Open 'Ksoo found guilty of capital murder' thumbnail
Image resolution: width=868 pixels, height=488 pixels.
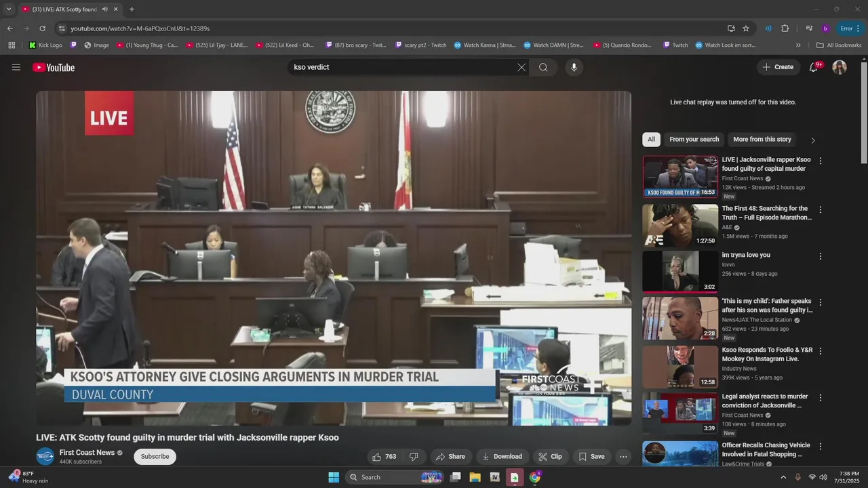pos(680,176)
